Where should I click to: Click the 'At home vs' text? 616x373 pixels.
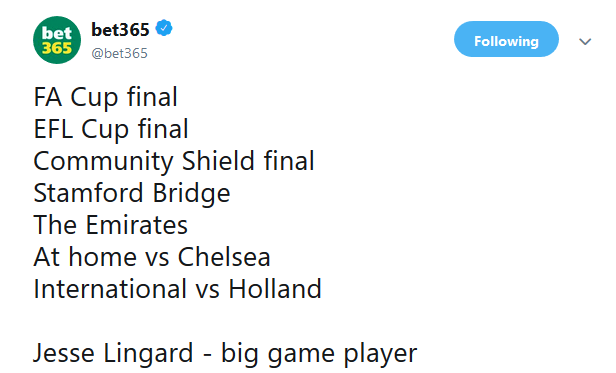(101, 257)
